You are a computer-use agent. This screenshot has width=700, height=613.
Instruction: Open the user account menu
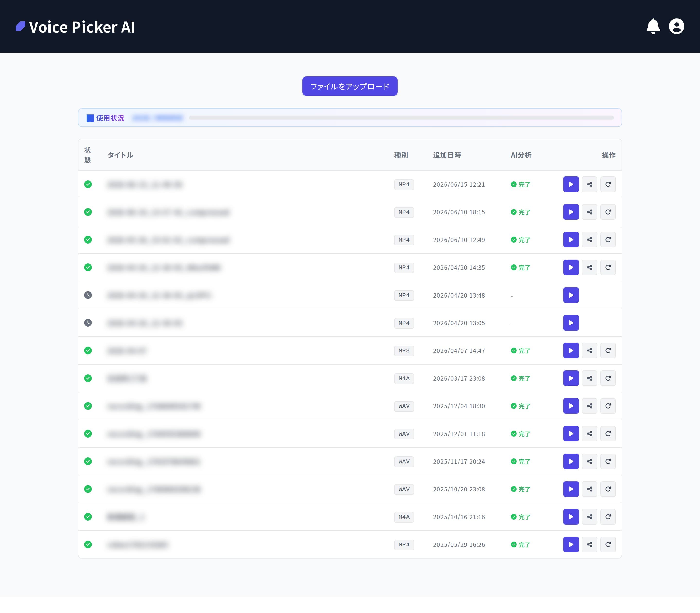tap(676, 26)
